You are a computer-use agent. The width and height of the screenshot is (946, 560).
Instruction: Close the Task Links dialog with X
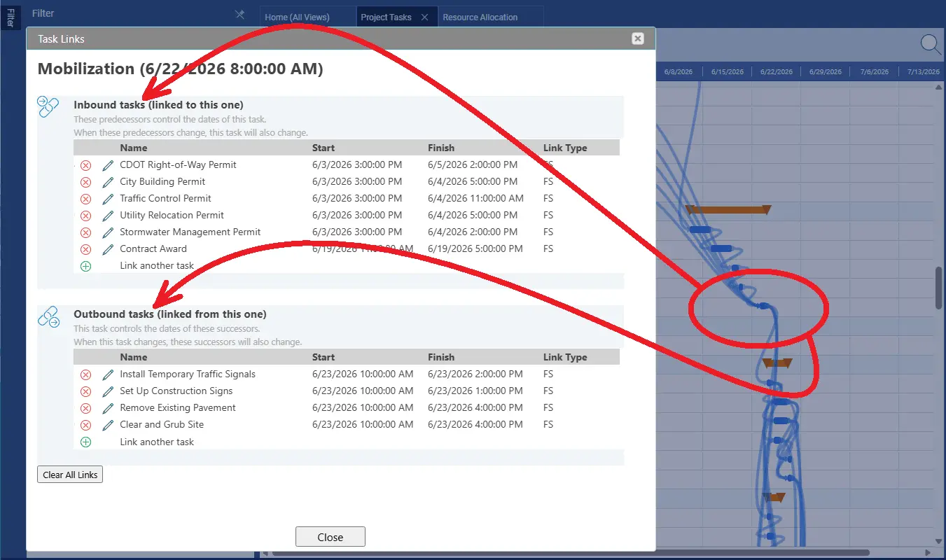tap(637, 38)
